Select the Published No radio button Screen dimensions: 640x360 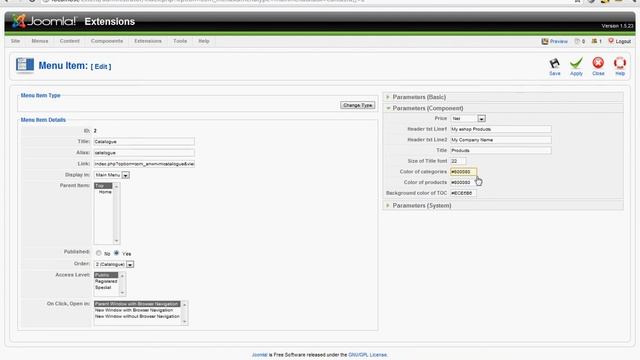click(x=99, y=253)
